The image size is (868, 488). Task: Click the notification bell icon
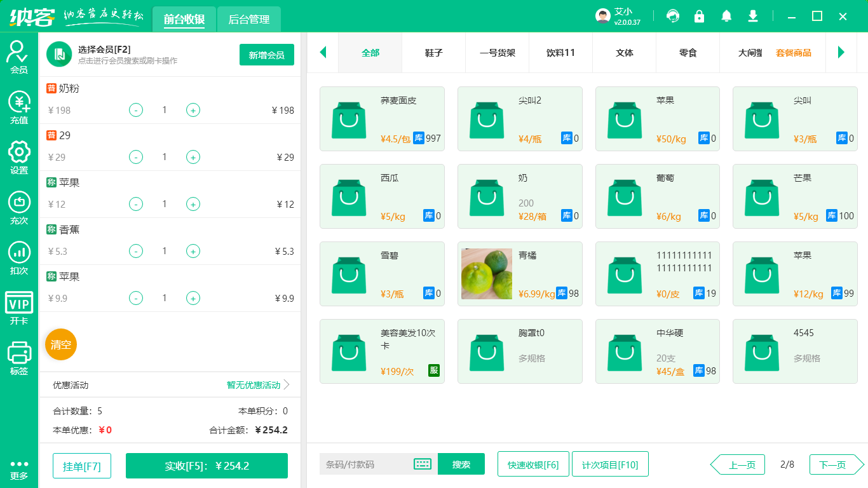pyautogui.click(x=726, y=16)
